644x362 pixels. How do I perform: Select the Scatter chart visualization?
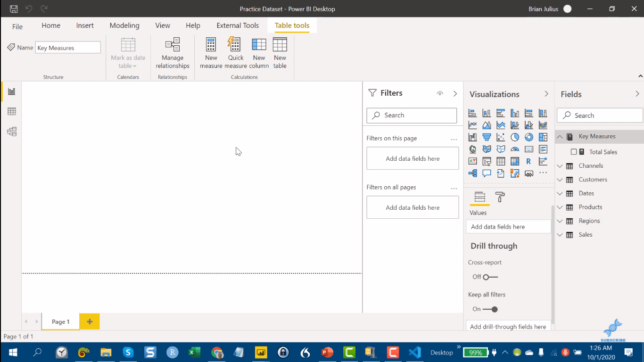click(501, 137)
